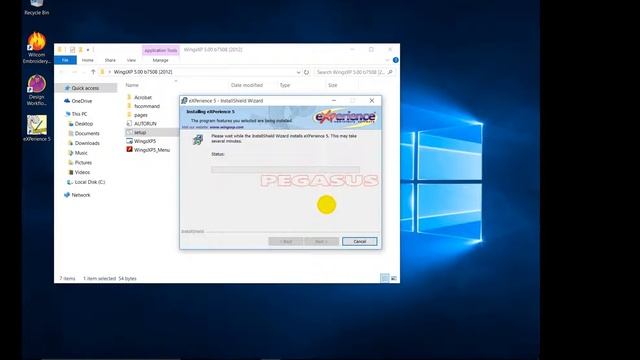This screenshot has width=640, height=360.
Task: Open the eXPerience 5 desktop shortcut
Action: click(37, 128)
